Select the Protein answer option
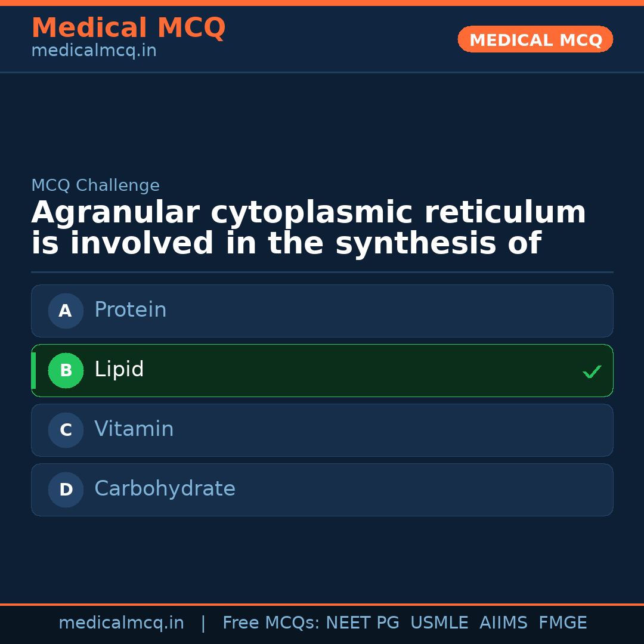The width and height of the screenshot is (644, 644). point(322,311)
